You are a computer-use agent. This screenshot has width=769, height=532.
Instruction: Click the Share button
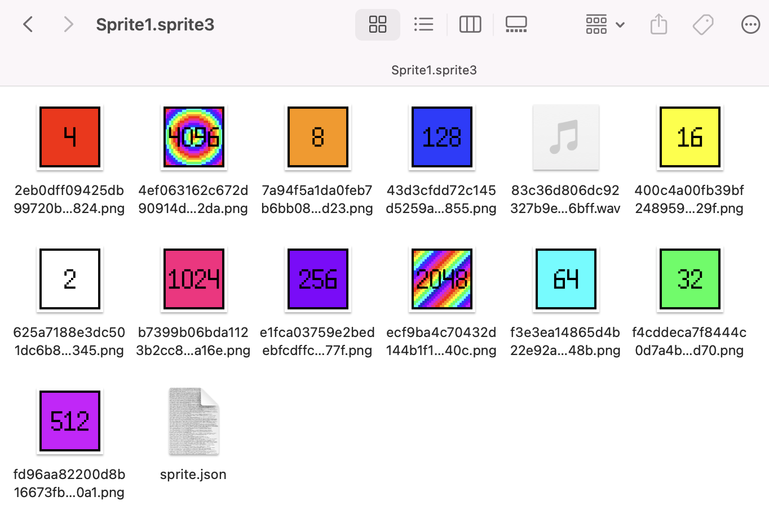(x=658, y=24)
